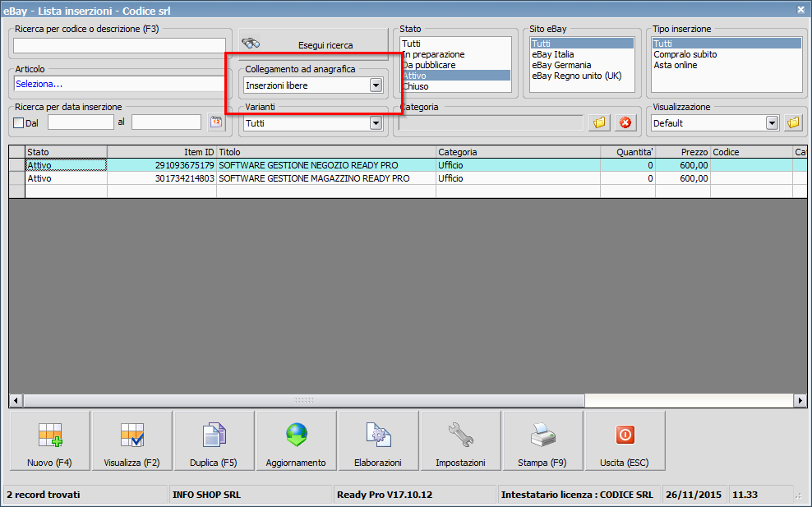Select Tutti in Tipo inserzione list
Image resolution: width=812 pixels, height=507 pixels.
point(727,44)
